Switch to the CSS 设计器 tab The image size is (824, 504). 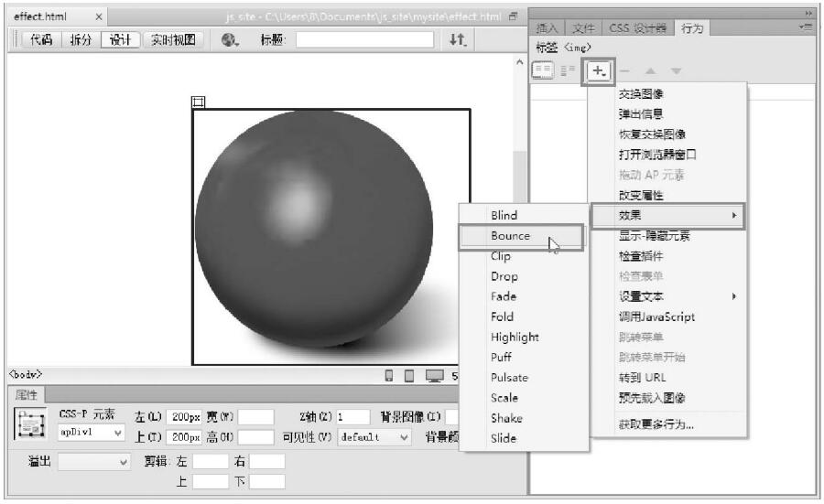(638, 28)
